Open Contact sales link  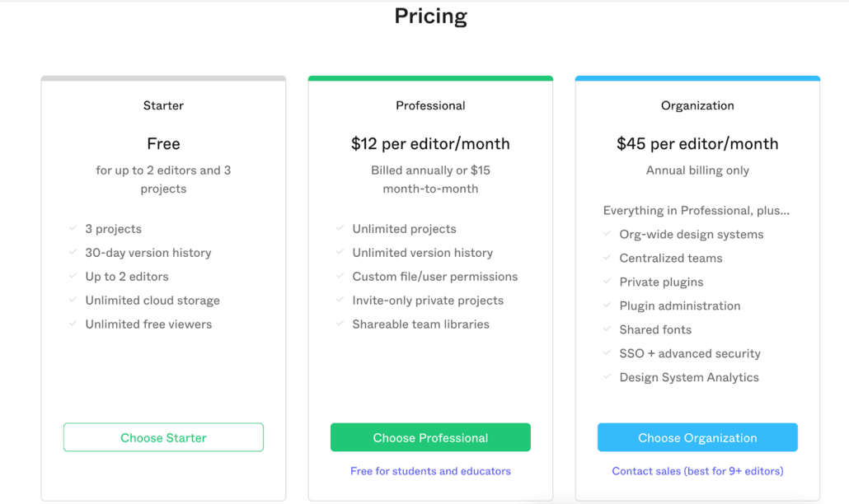[x=697, y=471]
